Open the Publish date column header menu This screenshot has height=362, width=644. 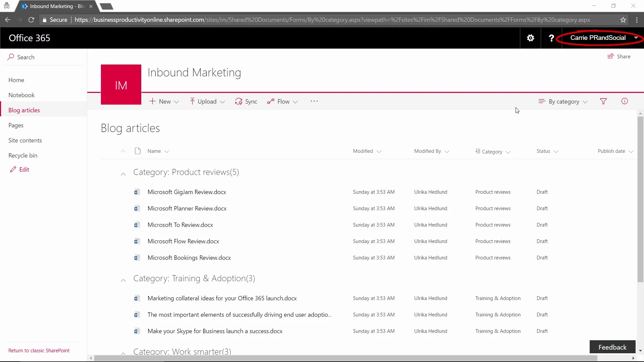pos(615,151)
